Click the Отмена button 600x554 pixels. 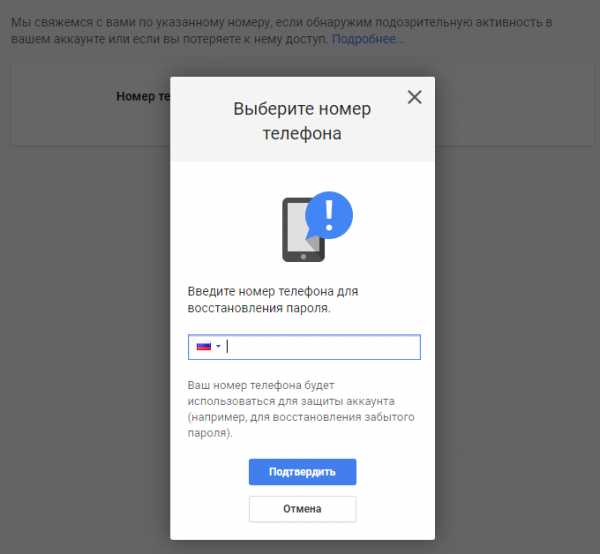coord(302,509)
